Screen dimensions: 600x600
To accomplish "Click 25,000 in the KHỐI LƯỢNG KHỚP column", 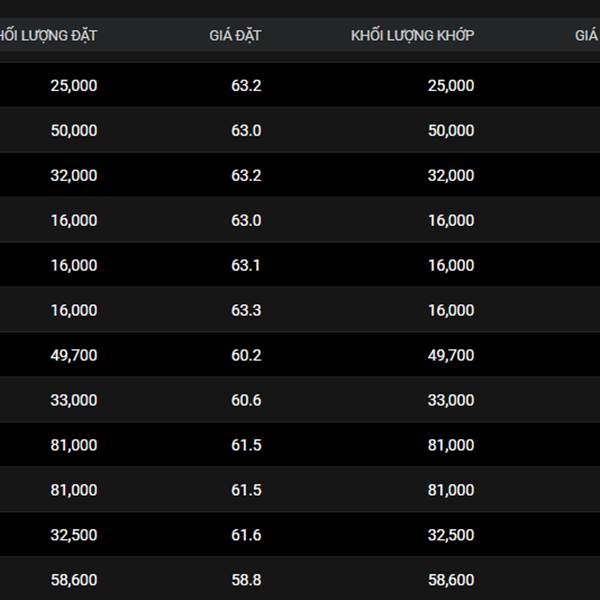I will click(451, 85).
